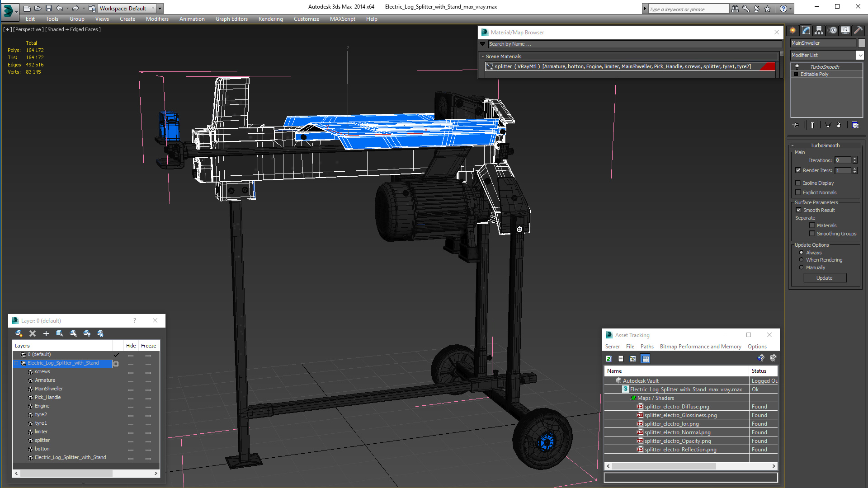This screenshot has width=868, height=488.
Task: Click Configure Modifier Sets icon
Action: click(855, 125)
